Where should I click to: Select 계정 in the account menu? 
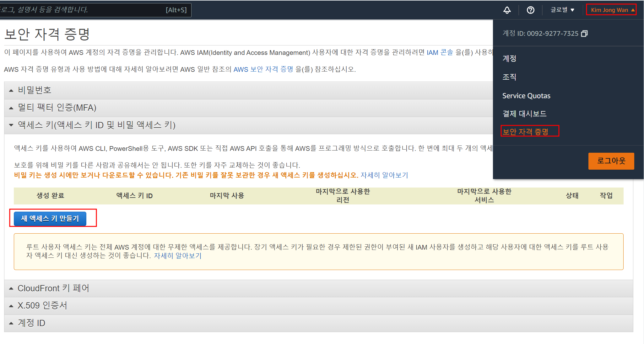(509, 58)
